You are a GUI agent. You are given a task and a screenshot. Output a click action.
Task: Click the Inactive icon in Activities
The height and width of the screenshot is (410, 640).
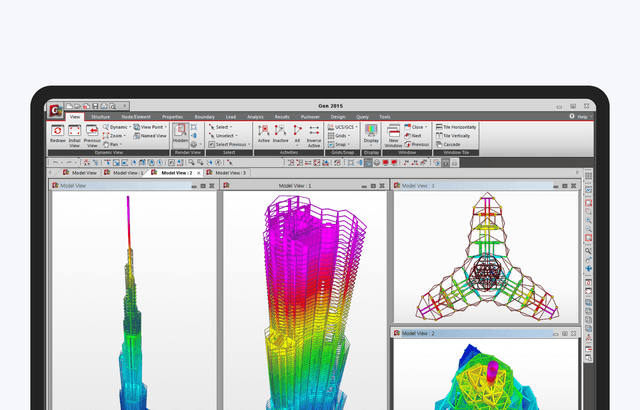[x=281, y=131]
